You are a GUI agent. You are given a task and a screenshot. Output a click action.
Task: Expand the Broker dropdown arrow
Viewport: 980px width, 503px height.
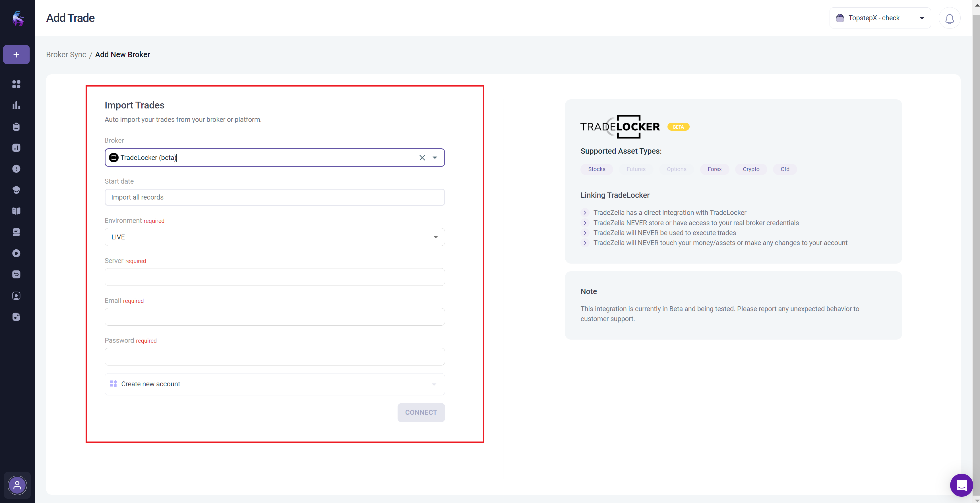click(435, 158)
